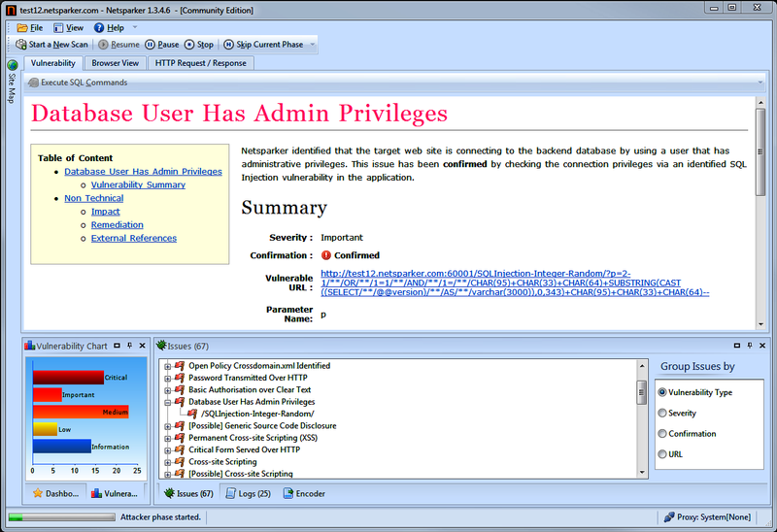Screen dimensions: 777x532
Task: Follow the Non Technical link
Action: pyautogui.click(x=93, y=198)
